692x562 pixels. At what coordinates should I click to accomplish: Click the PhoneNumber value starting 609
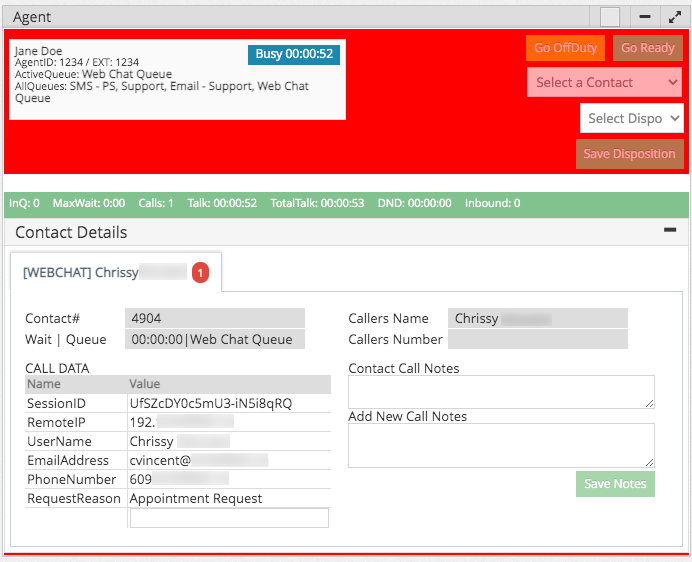point(179,479)
